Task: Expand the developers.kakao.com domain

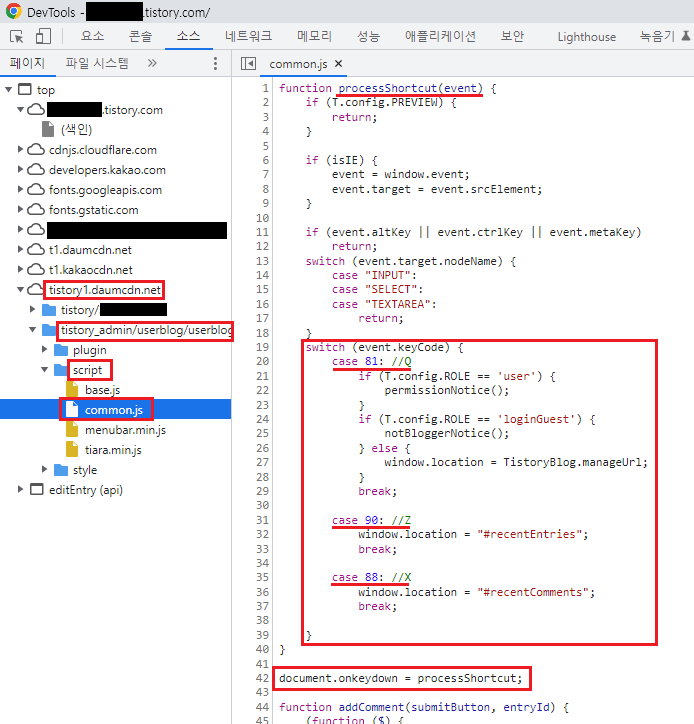Action: click(x=20, y=169)
